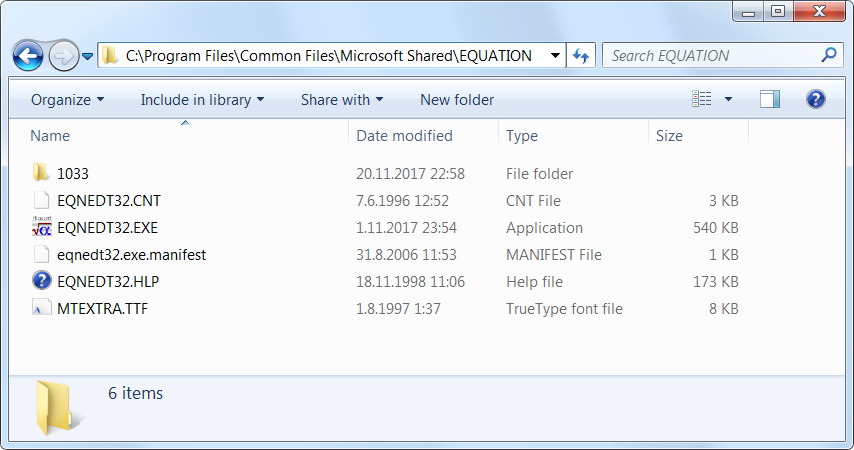
Task: Click the EQNEDT32.EXE equation editor icon
Action: 41,227
